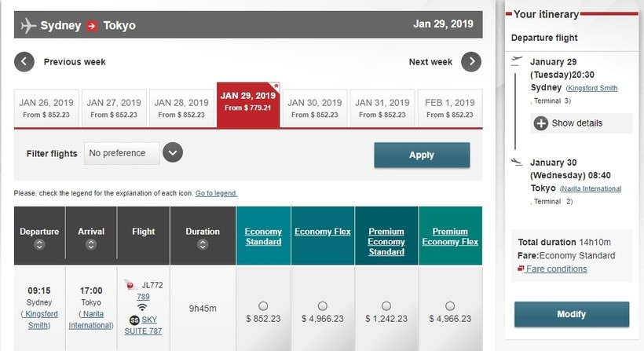Open the Fare conditions link
Image resolution: width=644 pixels, height=351 pixels.
pyautogui.click(x=556, y=269)
